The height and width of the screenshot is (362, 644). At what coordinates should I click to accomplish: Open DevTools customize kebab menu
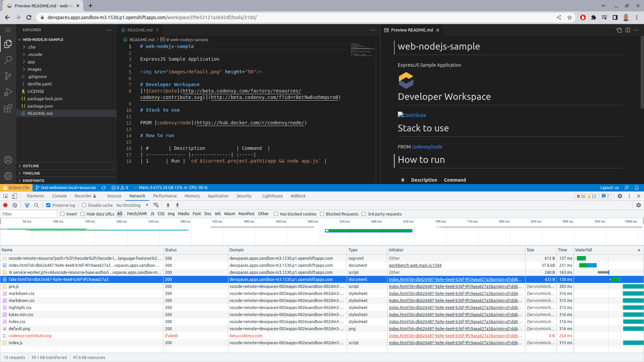tap(629, 196)
